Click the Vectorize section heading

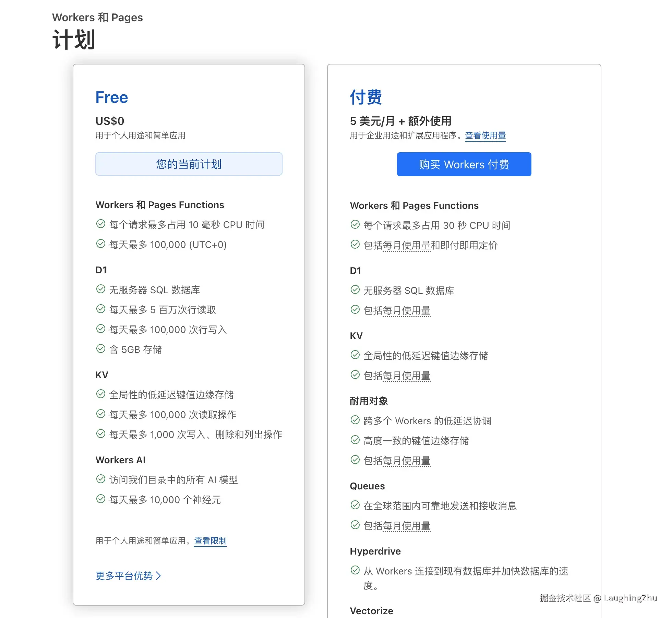click(x=372, y=611)
